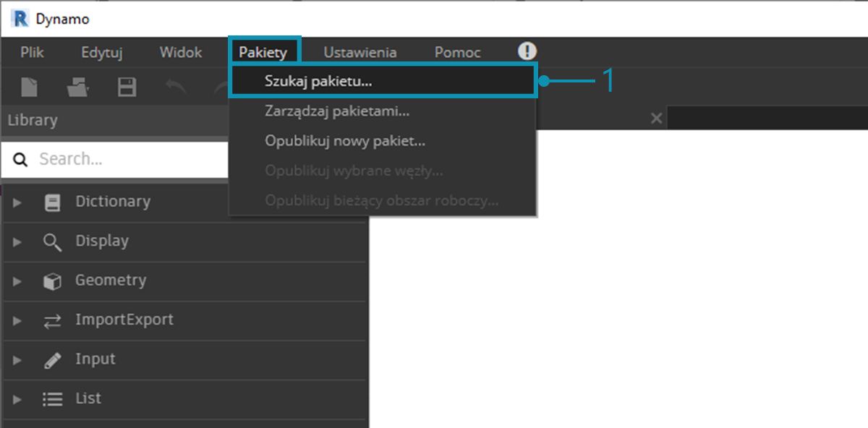Open the Ustawienia menu
The height and width of the screenshot is (428, 868).
[360, 52]
